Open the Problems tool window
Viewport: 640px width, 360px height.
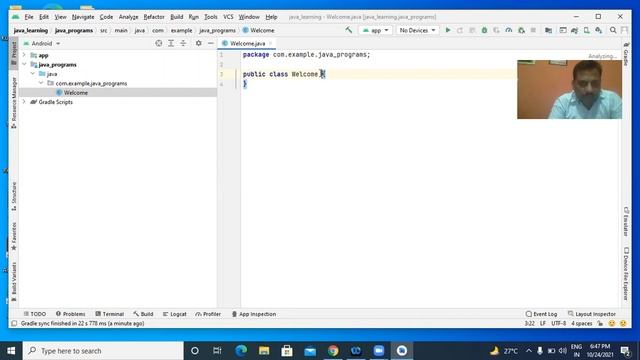[71, 314]
